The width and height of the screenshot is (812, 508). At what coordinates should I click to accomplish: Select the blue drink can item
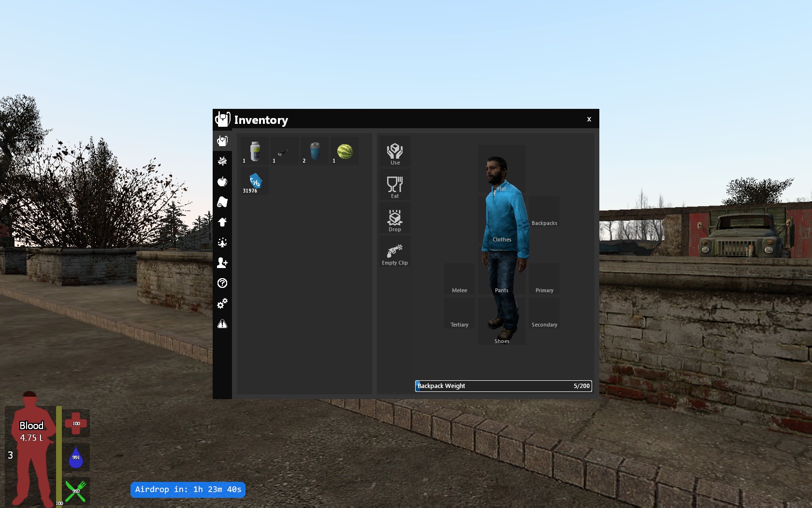(314, 151)
